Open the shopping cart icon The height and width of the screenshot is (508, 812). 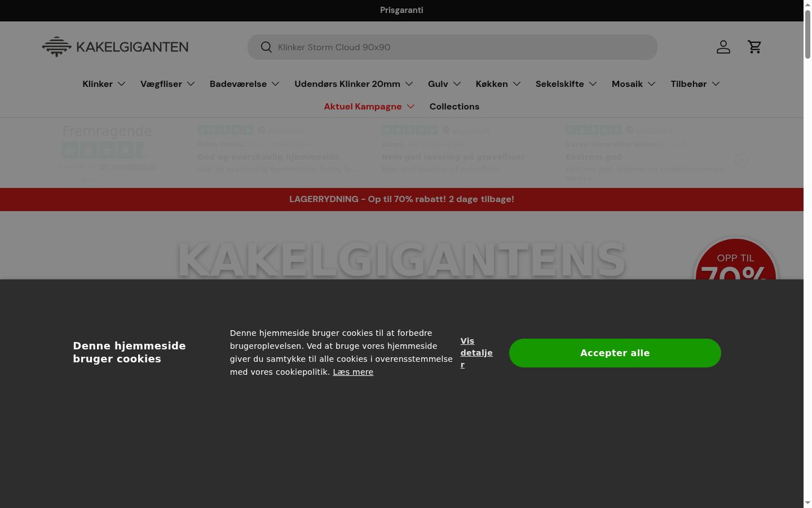click(754, 47)
